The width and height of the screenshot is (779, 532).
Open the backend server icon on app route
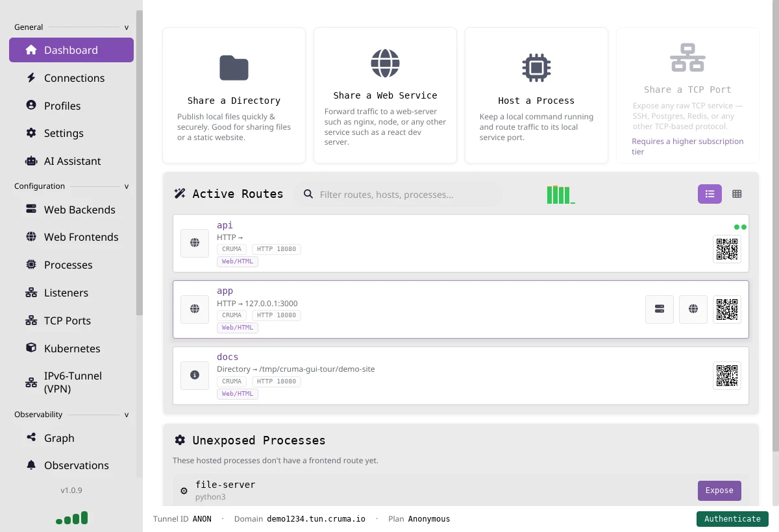[x=660, y=309]
